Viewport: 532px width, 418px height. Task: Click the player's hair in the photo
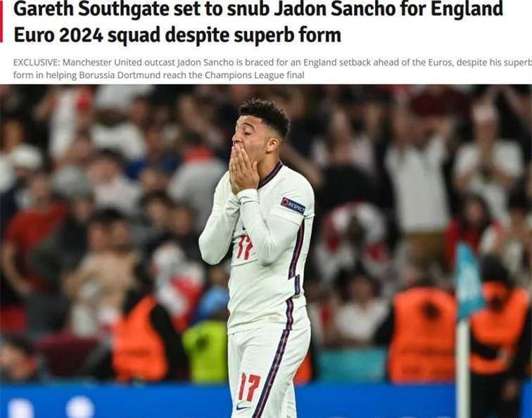point(265,115)
